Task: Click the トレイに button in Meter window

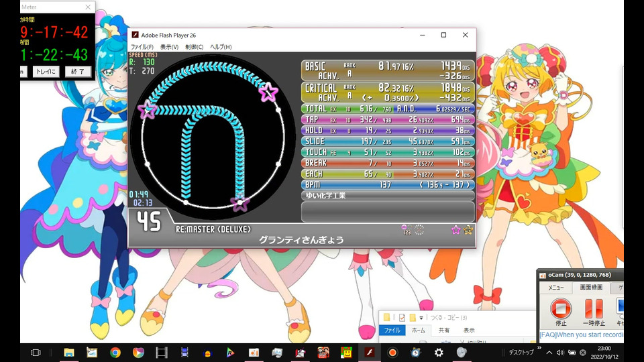Action: click(x=46, y=72)
